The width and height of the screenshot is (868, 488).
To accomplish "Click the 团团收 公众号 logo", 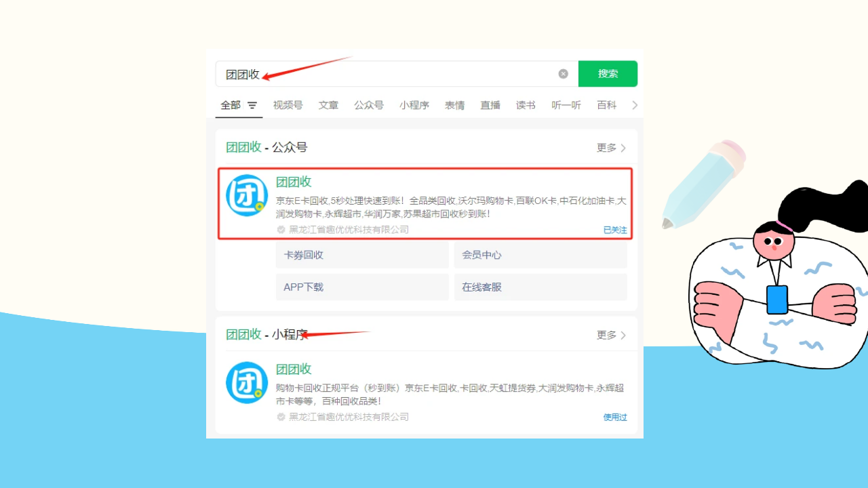I will (247, 195).
